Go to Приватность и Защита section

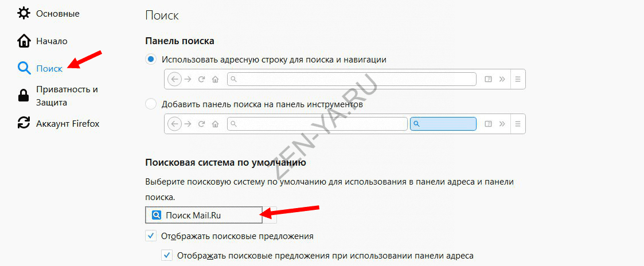[67, 96]
